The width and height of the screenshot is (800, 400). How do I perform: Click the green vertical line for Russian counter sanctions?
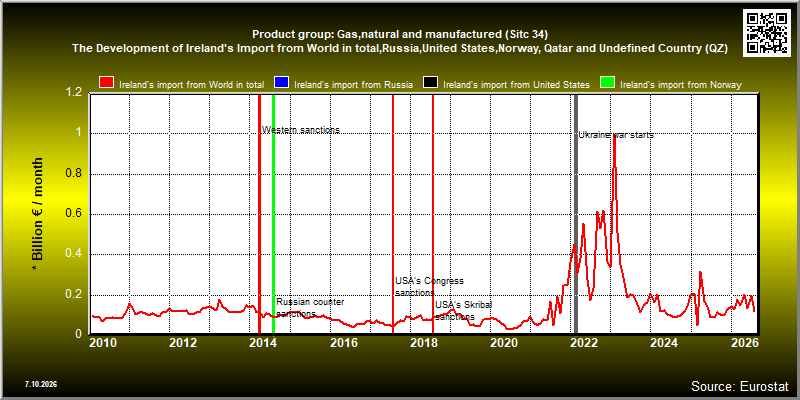[273, 213]
